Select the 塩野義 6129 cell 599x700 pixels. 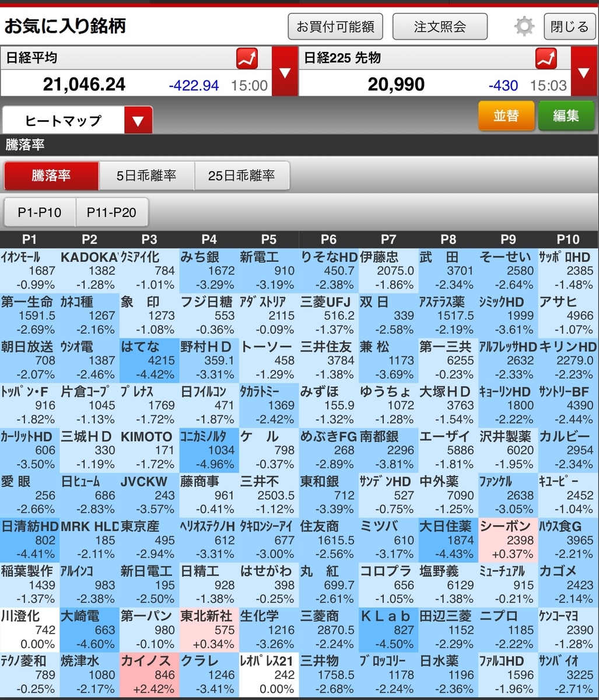[449, 585]
